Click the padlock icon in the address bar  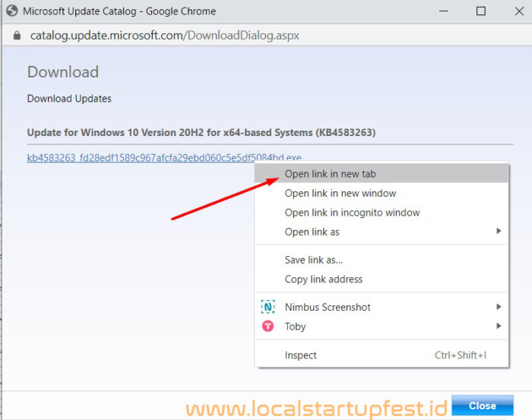(x=17, y=35)
